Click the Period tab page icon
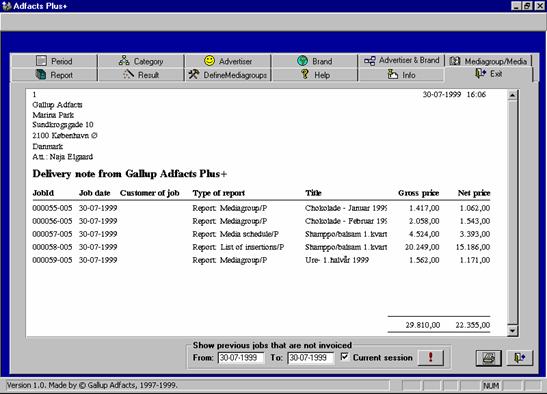 (41, 61)
